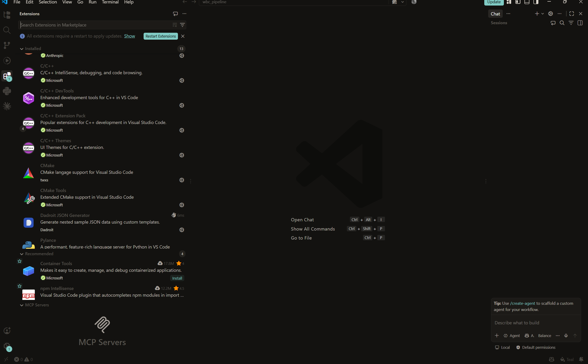The width and height of the screenshot is (588, 364).
Task: Open the Explorer view in activity bar
Action: tap(7, 15)
